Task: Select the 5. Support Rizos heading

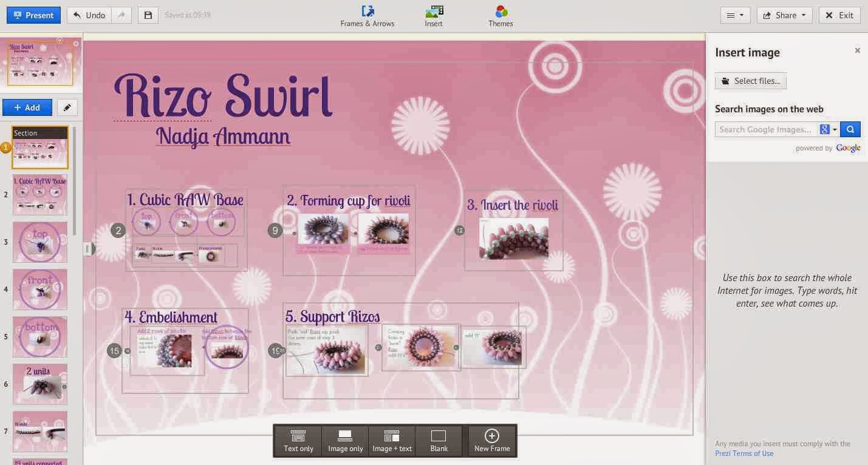Action: coord(332,316)
